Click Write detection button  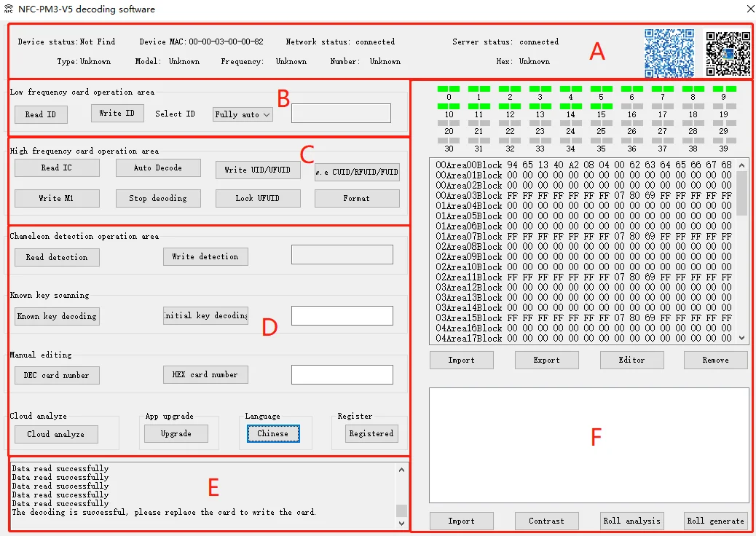[205, 257]
